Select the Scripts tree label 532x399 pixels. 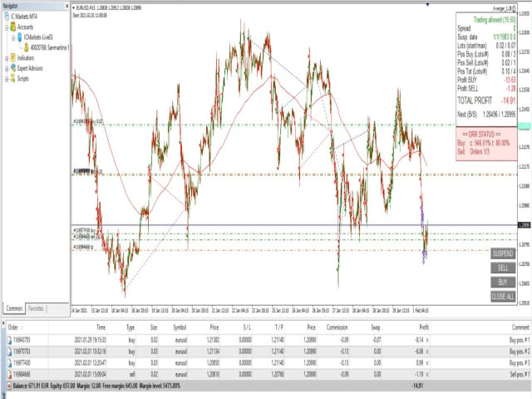pos(23,78)
